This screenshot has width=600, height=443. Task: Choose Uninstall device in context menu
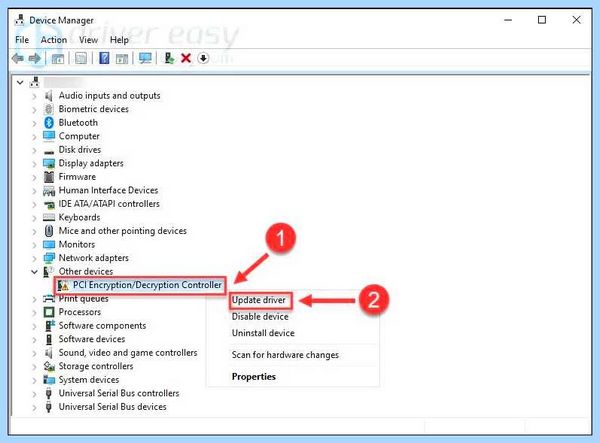[x=263, y=333]
